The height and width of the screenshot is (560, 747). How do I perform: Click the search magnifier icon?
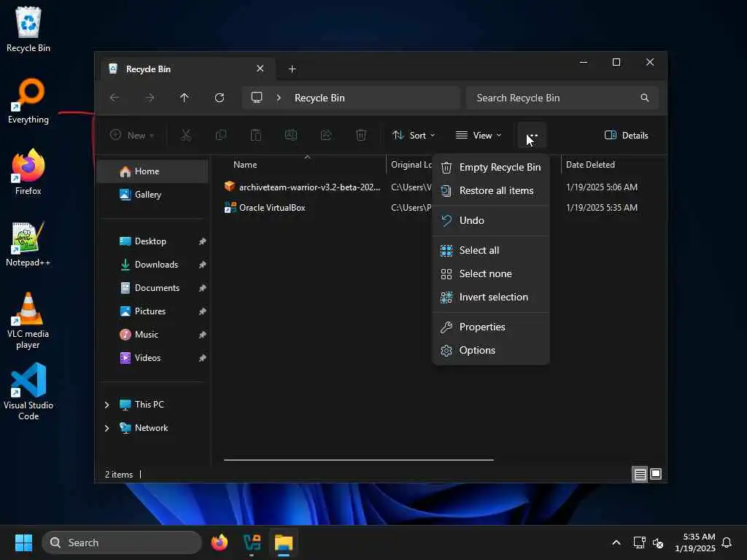[x=645, y=98]
